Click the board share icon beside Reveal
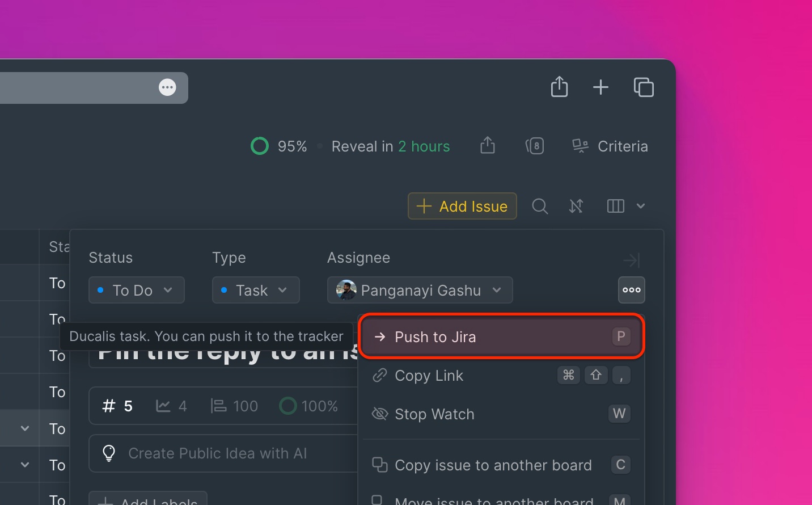This screenshot has height=505, width=812. coord(488,146)
